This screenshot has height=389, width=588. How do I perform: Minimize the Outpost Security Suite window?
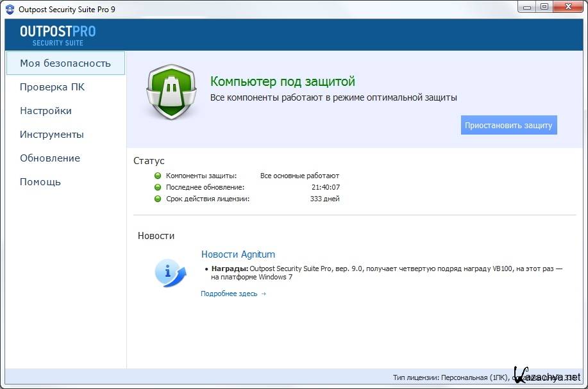(526, 7)
